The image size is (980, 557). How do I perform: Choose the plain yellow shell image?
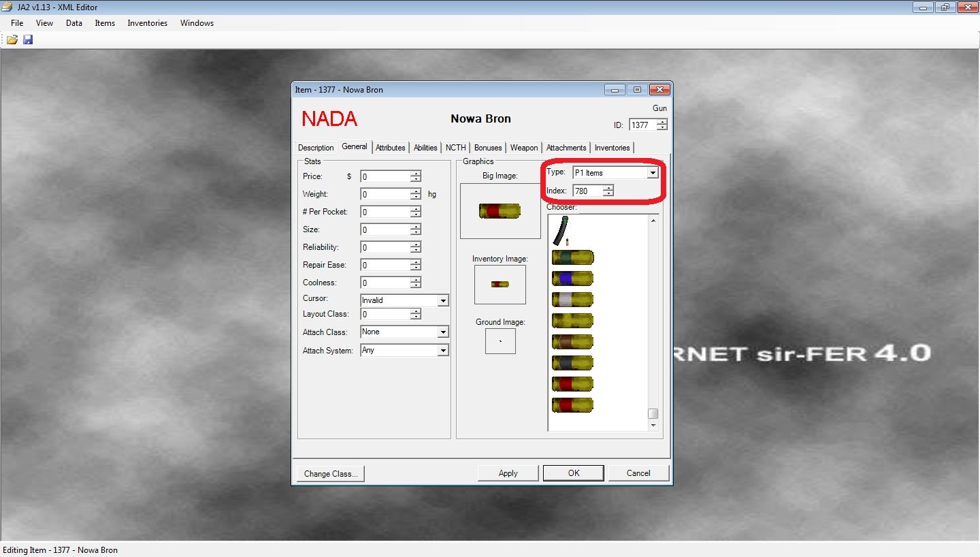(x=572, y=321)
